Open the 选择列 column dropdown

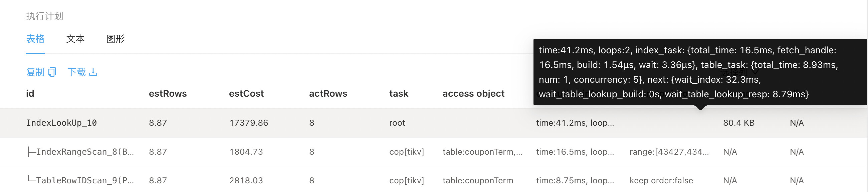(739, 72)
